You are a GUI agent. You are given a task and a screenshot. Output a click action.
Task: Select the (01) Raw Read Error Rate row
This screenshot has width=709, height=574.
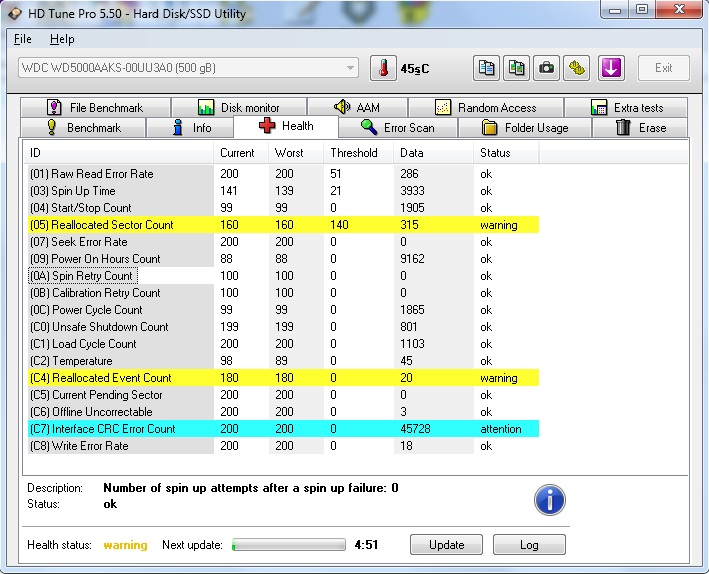[x=284, y=174]
